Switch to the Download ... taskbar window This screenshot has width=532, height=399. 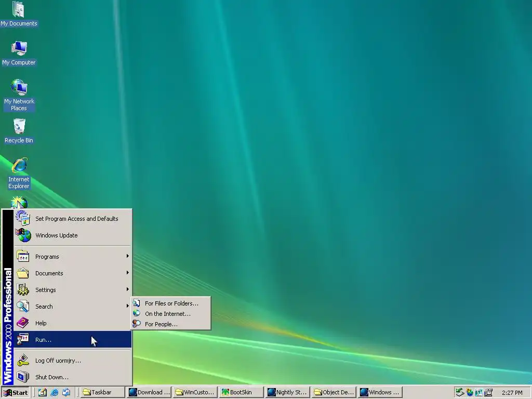(x=149, y=393)
